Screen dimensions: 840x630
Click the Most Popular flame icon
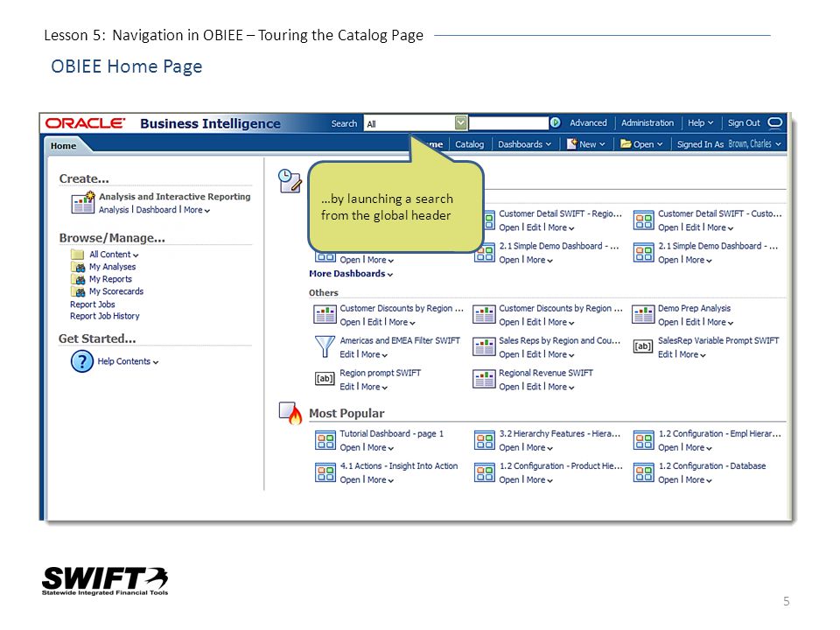pos(290,413)
